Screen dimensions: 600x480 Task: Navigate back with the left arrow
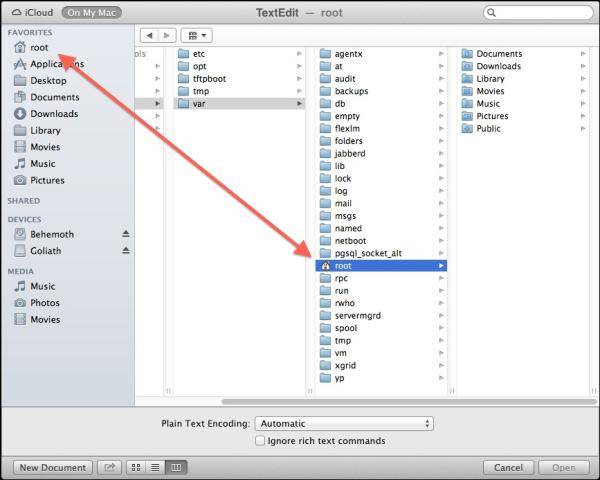coord(149,36)
